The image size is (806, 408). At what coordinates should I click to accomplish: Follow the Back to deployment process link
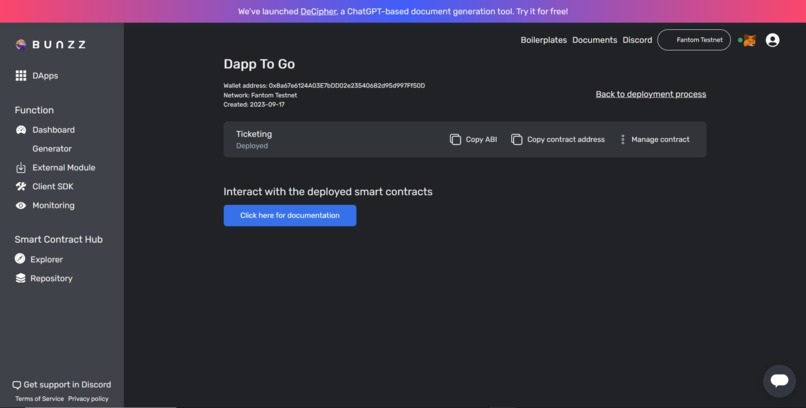pyautogui.click(x=651, y=94)
